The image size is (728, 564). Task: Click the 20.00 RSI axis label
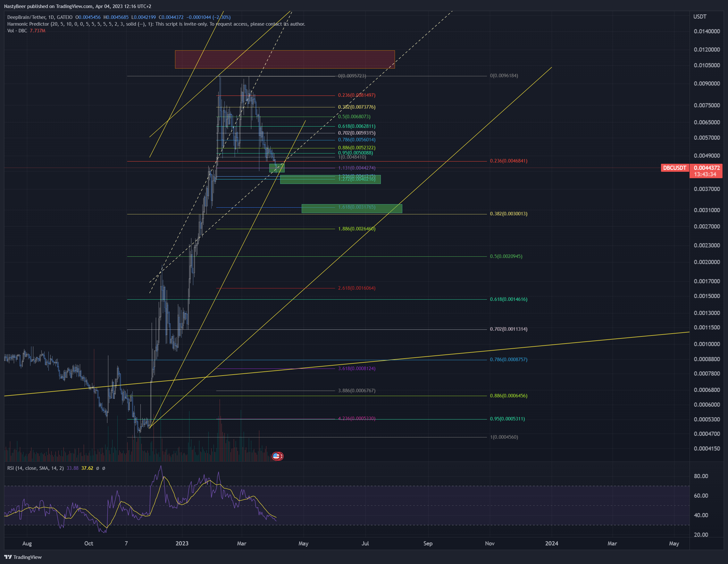[701, 535]
